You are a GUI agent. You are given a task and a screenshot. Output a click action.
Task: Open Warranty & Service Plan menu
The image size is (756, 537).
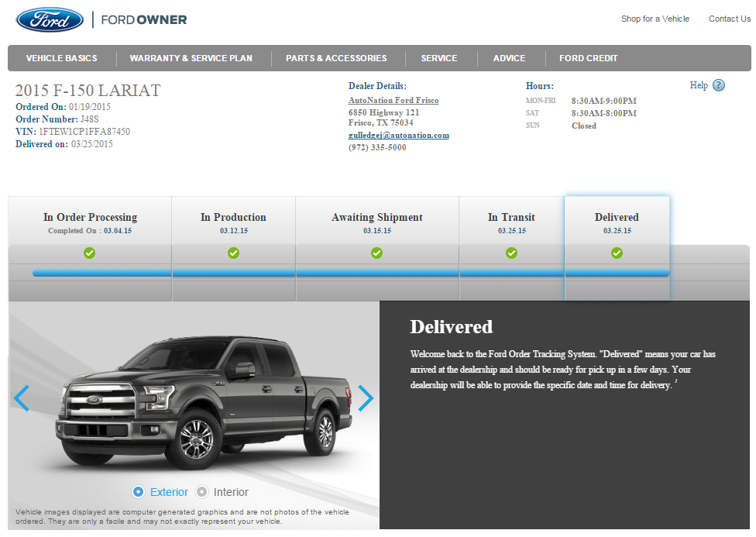tap(191, 58)
